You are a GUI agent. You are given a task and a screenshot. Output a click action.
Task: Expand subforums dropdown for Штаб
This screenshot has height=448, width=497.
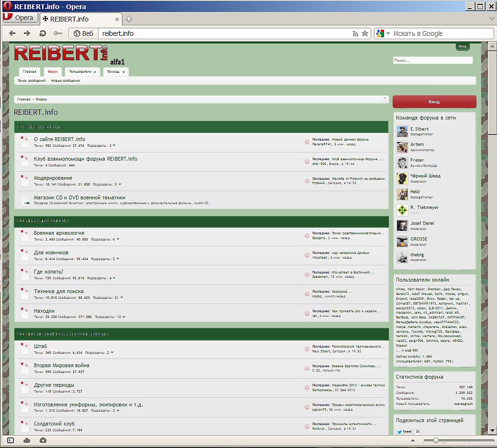pyautogui.click(x=112, y=352)
